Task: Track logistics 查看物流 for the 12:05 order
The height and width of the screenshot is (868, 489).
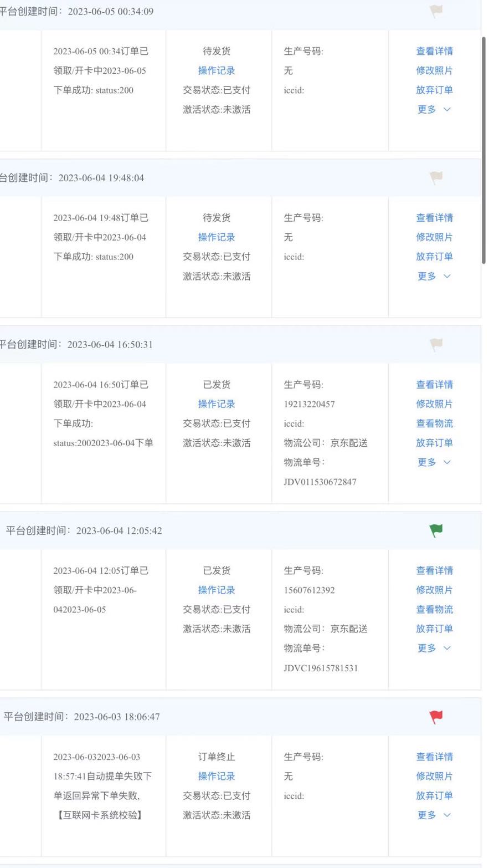Action: click(x=434, y=609)
